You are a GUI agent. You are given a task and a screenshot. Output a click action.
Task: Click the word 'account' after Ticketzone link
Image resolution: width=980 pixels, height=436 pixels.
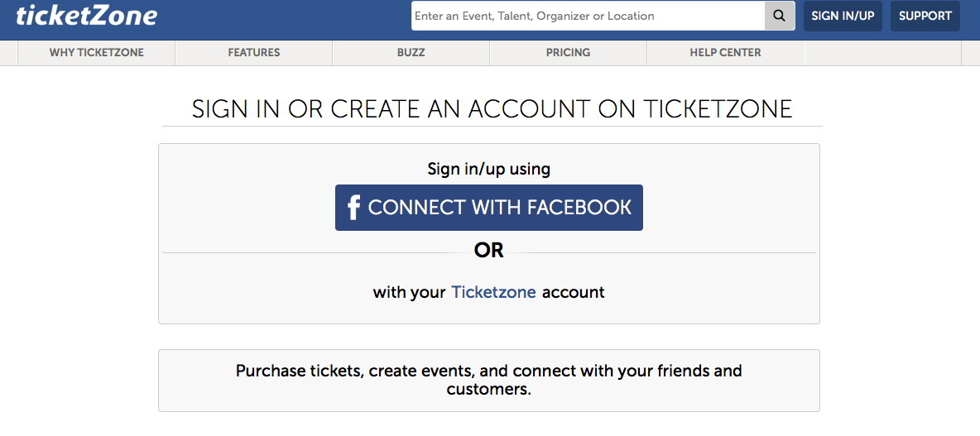(573, 292)
